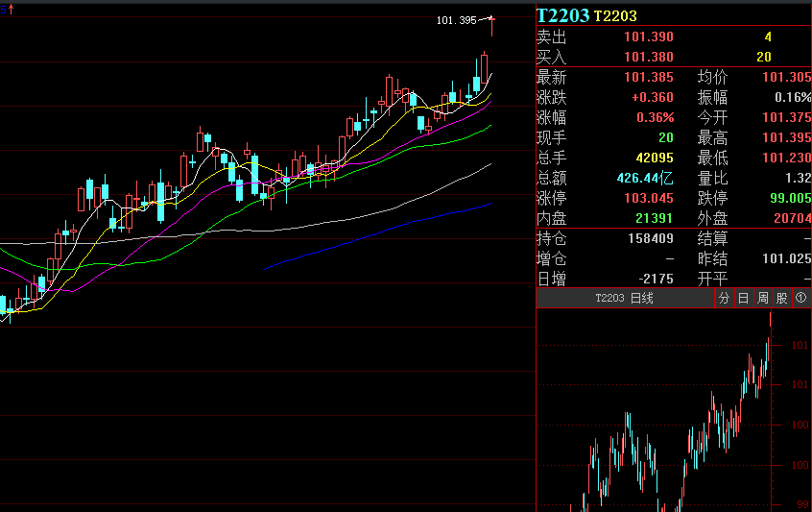Screen dimensions: 812x512
Task: Open the 股 tab in mini chart
Action: [x=780, y=299]
